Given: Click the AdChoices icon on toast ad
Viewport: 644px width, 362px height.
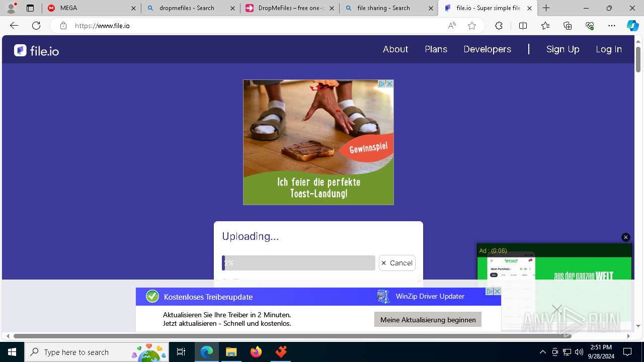Looking at the screenshot, I should click(382, 84).
